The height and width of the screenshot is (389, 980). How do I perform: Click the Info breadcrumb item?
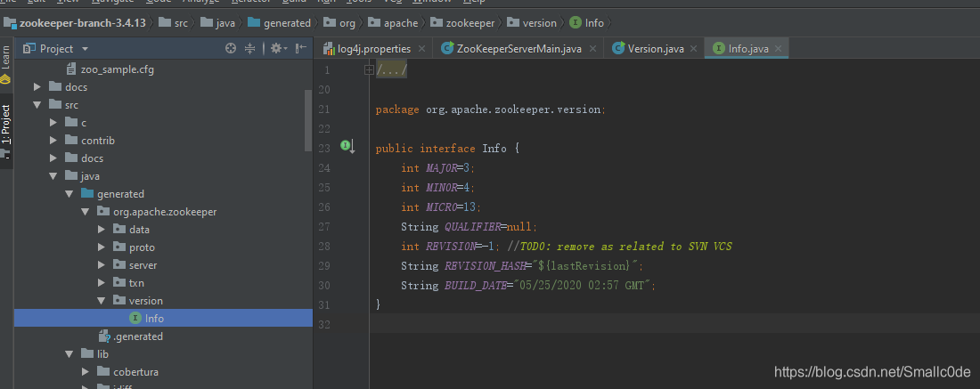(587, 23)
